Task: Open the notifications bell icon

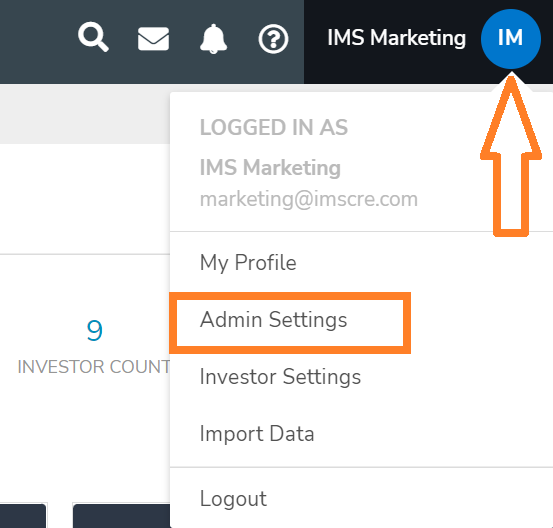Action: click(213, 39)
